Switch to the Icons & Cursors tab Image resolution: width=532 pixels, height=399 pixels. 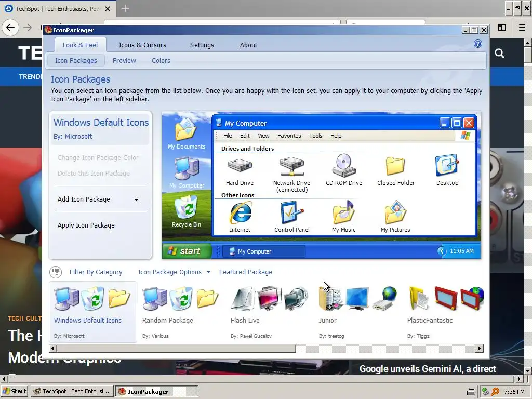(142, 45)
